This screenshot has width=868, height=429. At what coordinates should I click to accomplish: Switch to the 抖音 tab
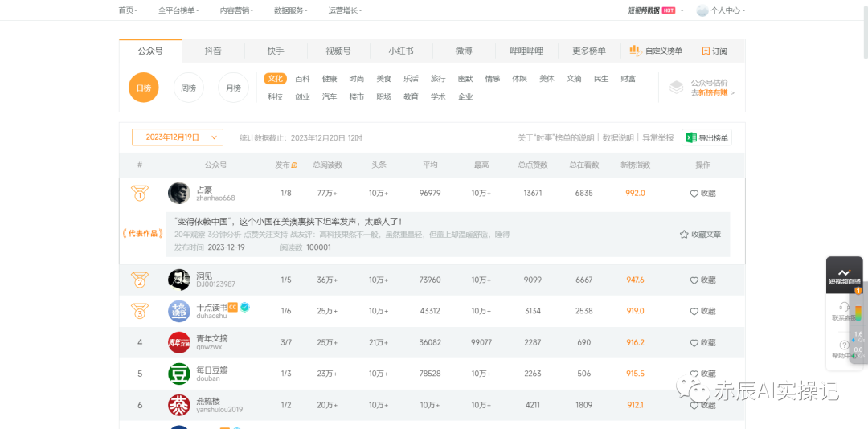213,51
